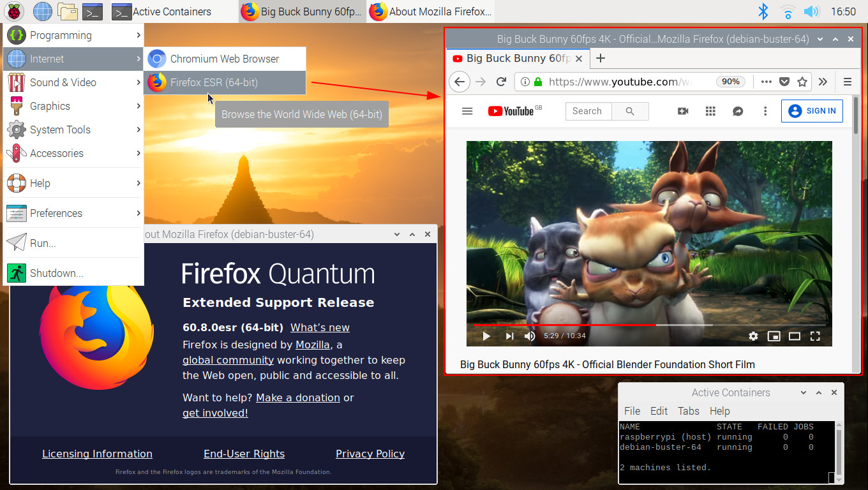Open YouTube messages share icon

pos(738,111)
